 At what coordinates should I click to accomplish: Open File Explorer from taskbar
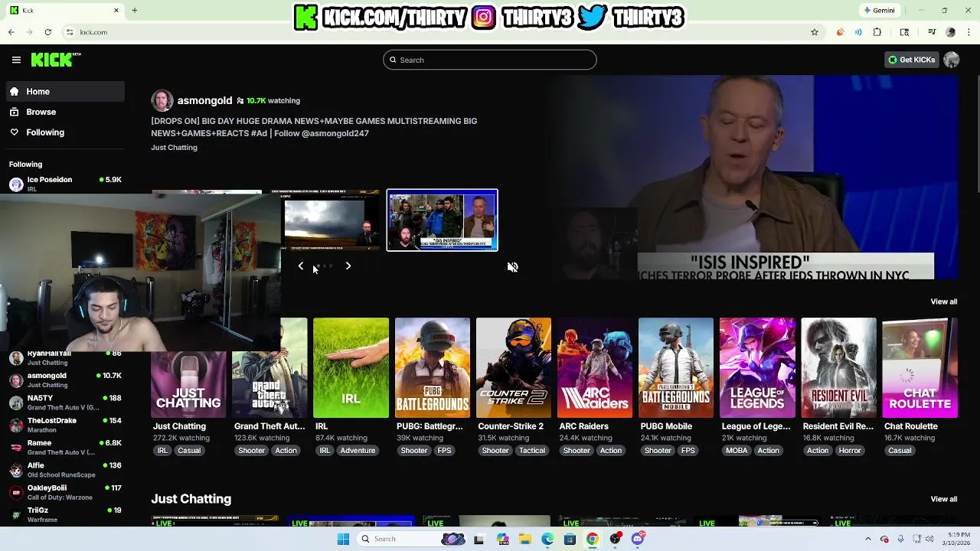tap(525, 539)
